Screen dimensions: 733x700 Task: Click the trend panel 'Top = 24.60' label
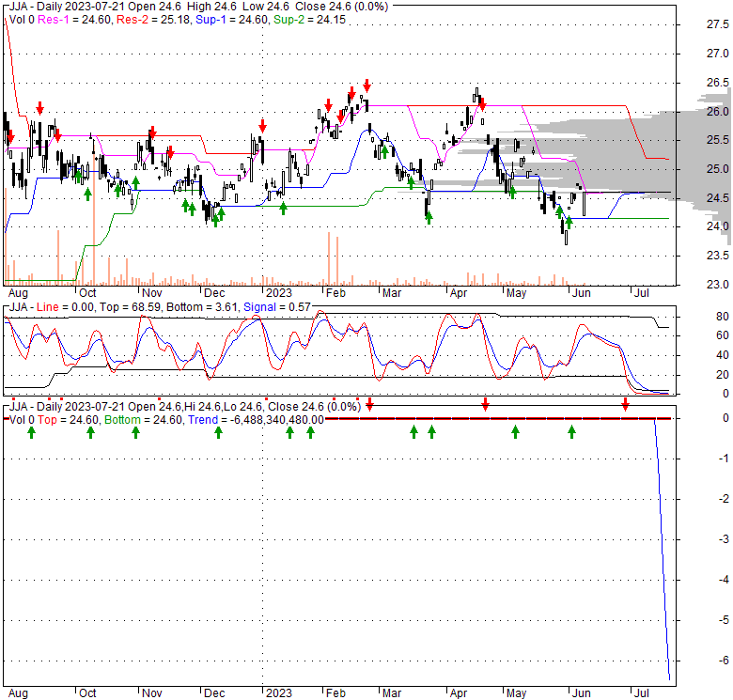point(69,420)
